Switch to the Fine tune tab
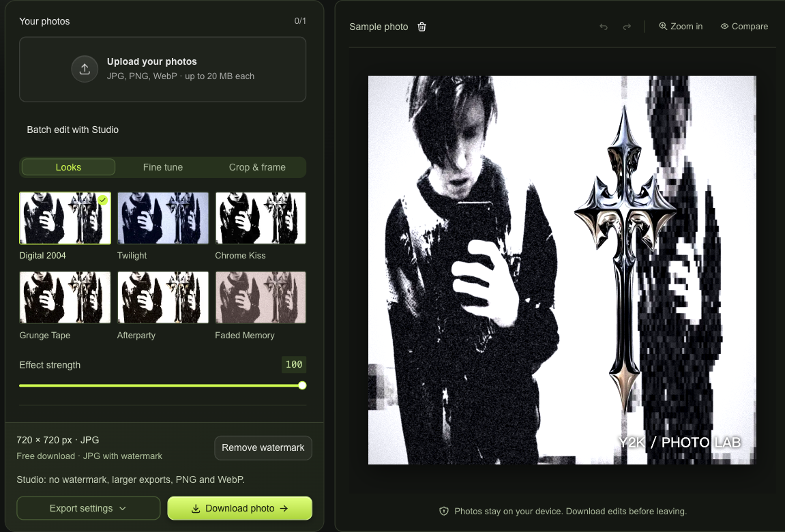This screenshot has height=532, width=785. (163, 167)
